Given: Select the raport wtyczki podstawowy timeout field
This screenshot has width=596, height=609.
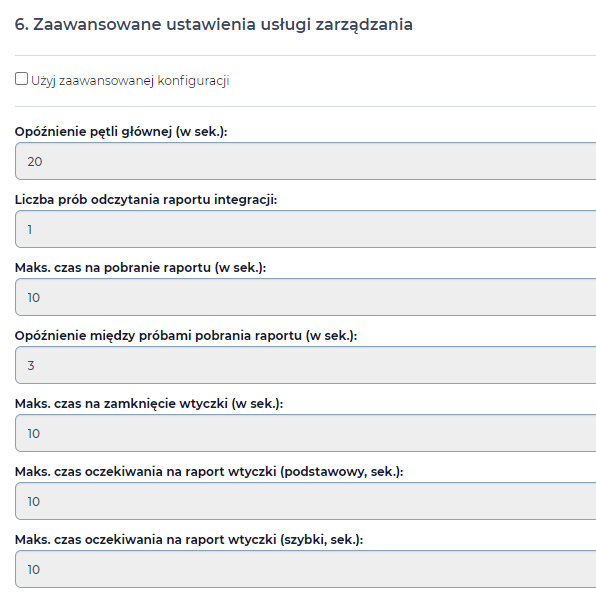Looking at the screenshot, I should (306, 501).
